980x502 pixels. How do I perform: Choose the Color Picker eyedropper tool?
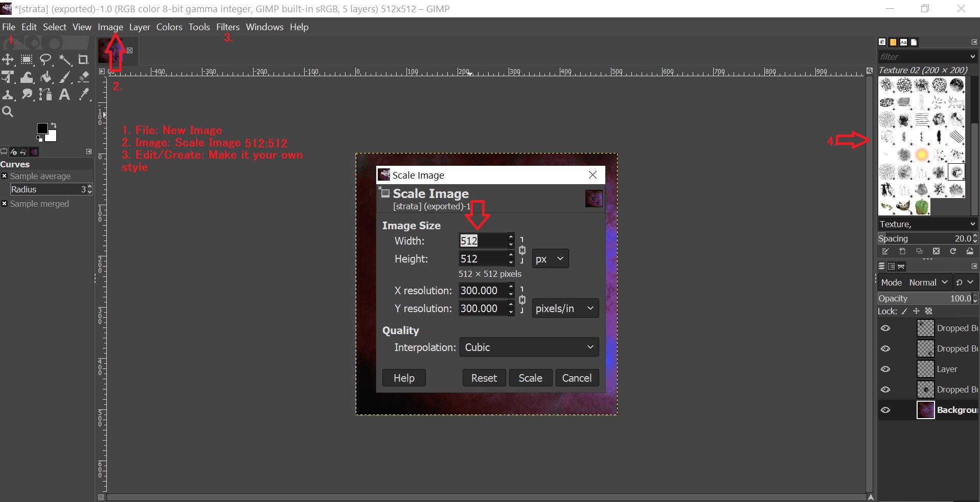point(83,95)
